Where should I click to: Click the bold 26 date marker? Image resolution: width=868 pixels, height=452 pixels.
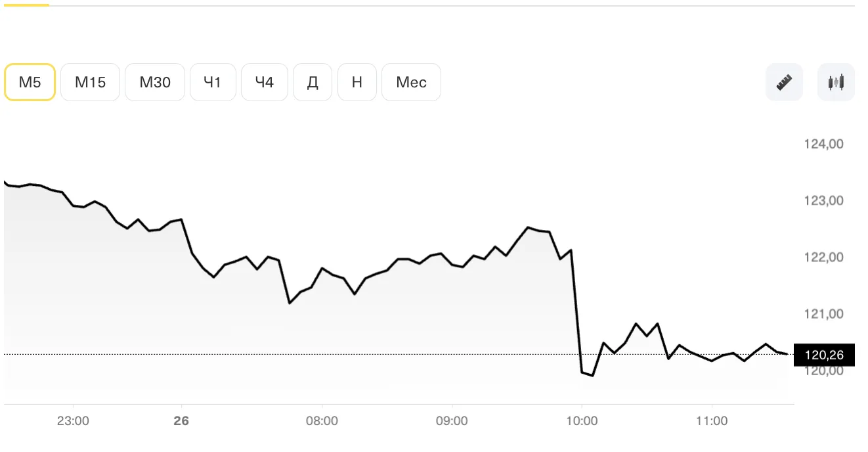point(181,421)
